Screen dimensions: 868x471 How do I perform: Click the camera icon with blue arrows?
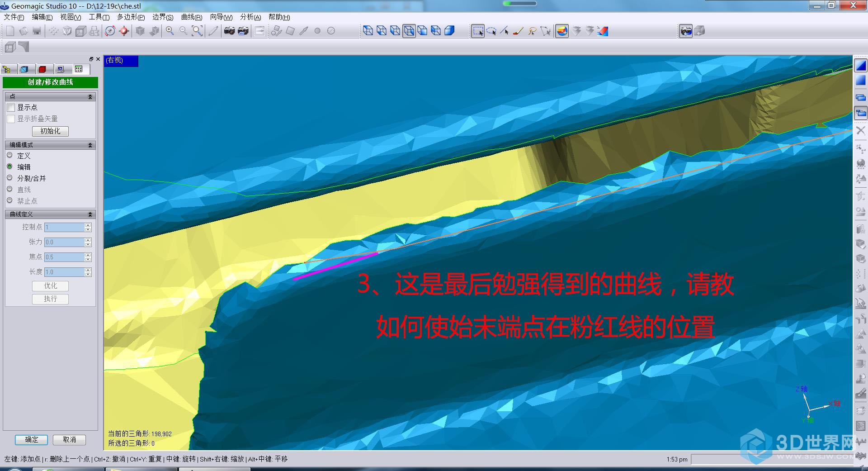click(686, 31)
